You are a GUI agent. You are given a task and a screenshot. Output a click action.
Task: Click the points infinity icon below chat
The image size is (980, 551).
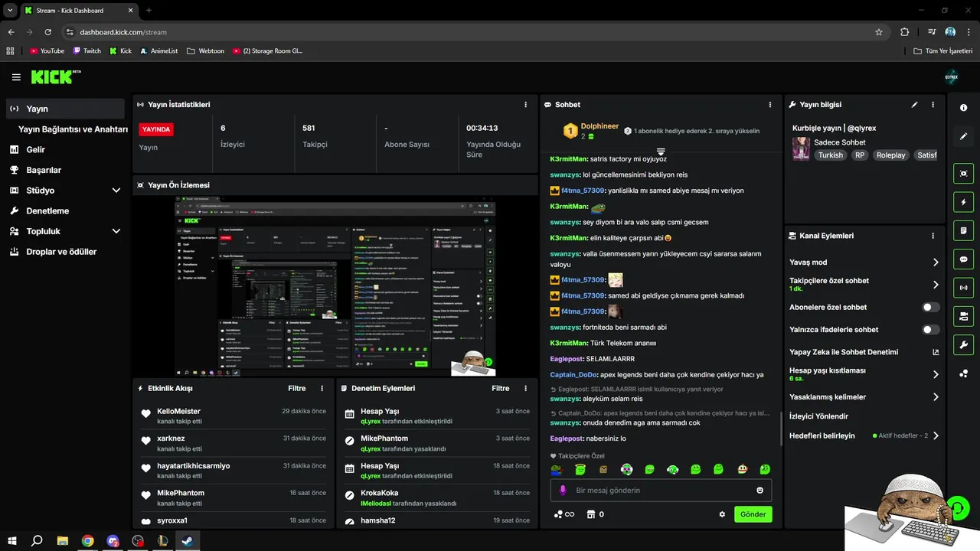pos(564,514)
